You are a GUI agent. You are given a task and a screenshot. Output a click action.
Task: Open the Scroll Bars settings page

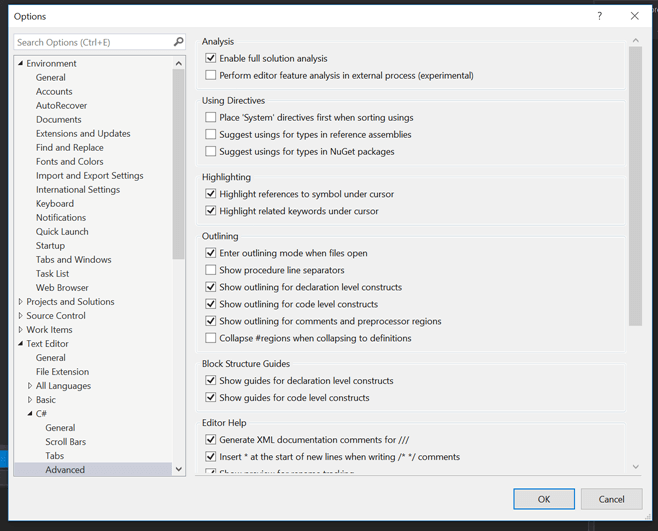coord(65,442)
